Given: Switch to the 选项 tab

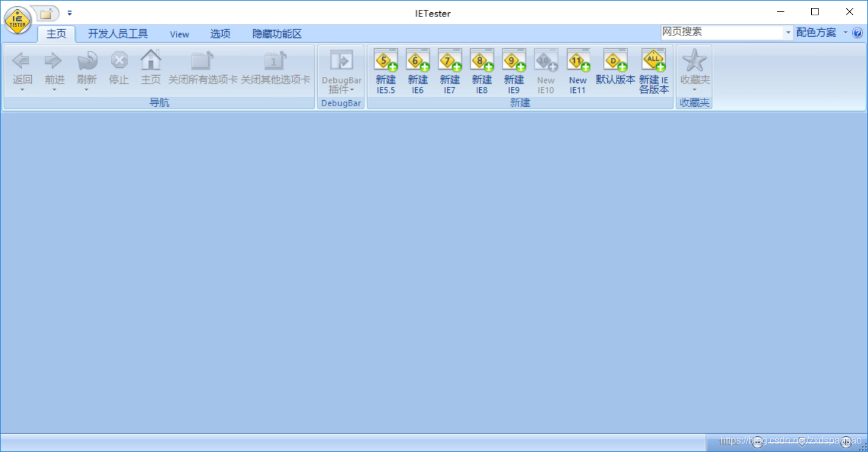Looking at the screenshot, I should 220,34.
